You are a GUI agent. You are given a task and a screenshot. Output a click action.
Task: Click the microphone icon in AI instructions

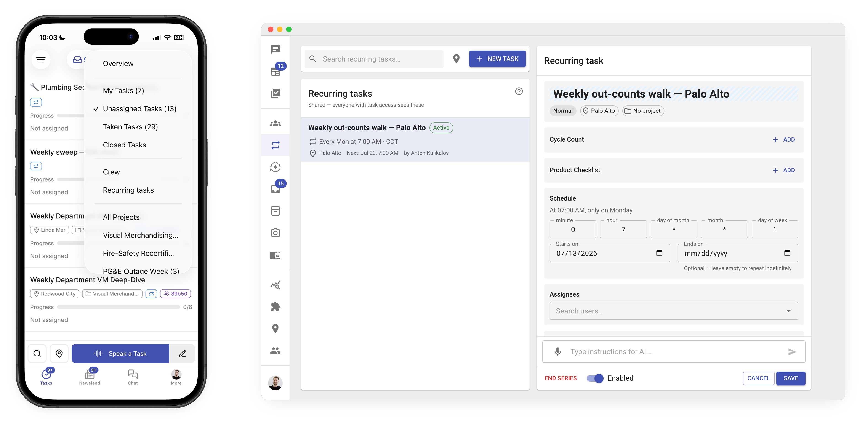point(558,351)
